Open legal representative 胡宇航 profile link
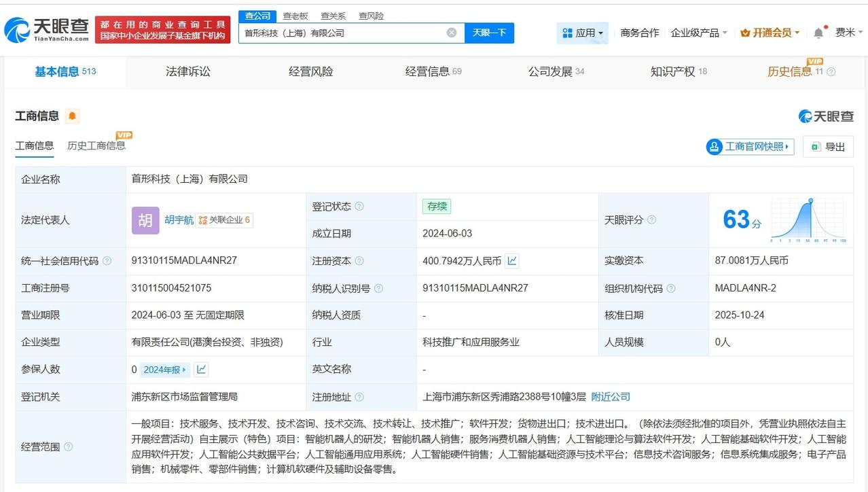 coord(179,220)
